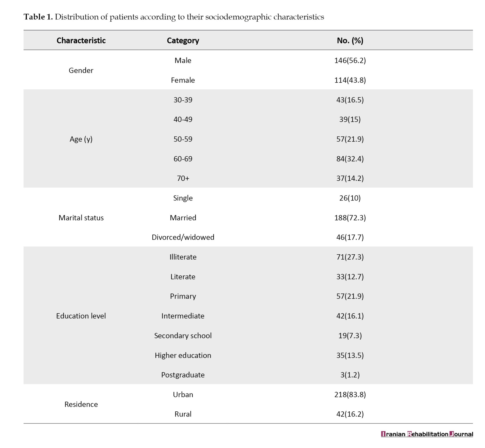Select the Postgraduate category cell
Screen dimensions: 485x448
point(183,375)
